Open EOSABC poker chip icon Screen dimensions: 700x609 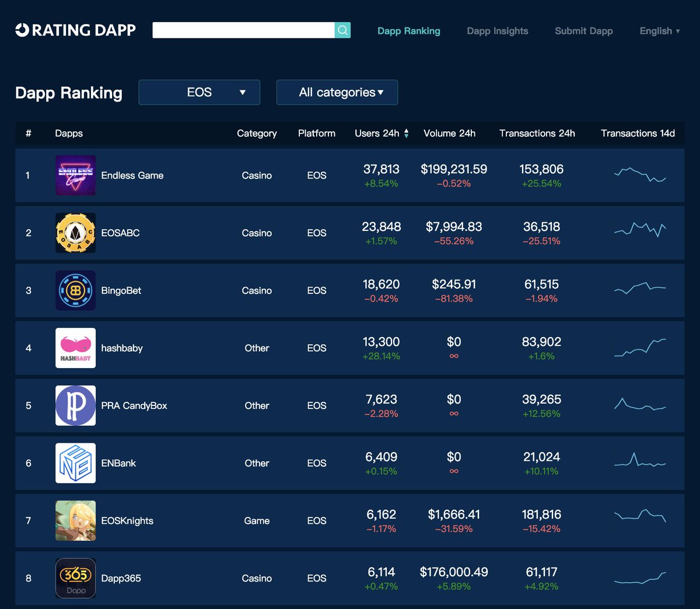(75, 233)
